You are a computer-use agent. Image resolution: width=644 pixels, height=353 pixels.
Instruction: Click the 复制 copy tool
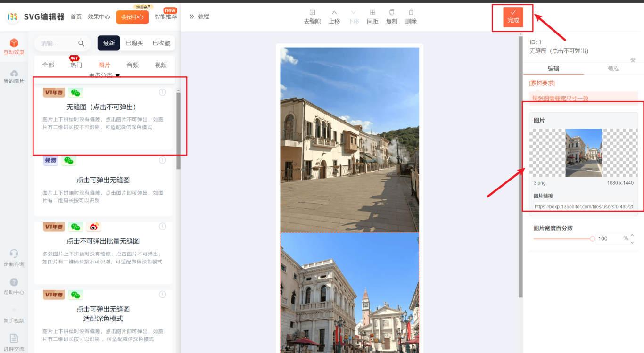[392, 17]
